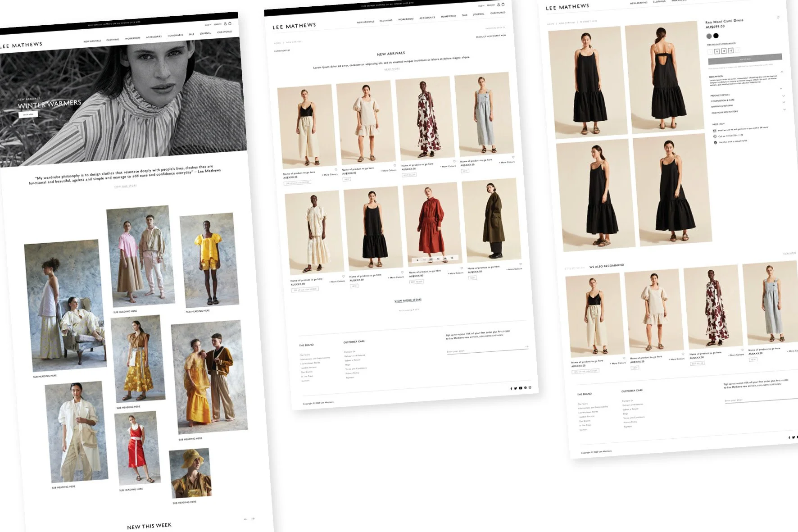
Task: Click Read More under New Arrivals heading
Action: point(392,69)
